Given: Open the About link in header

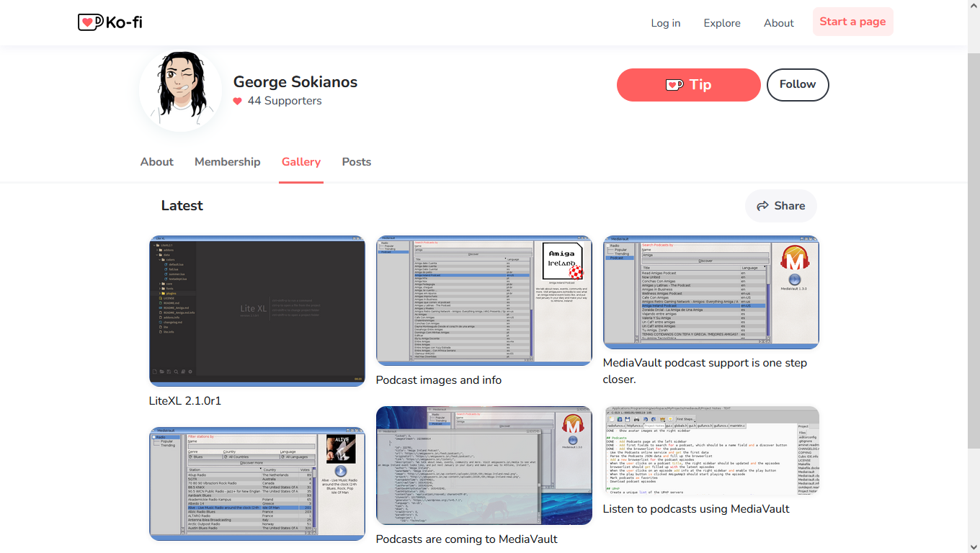Looking at the screenshot, I should pos(778,23).
